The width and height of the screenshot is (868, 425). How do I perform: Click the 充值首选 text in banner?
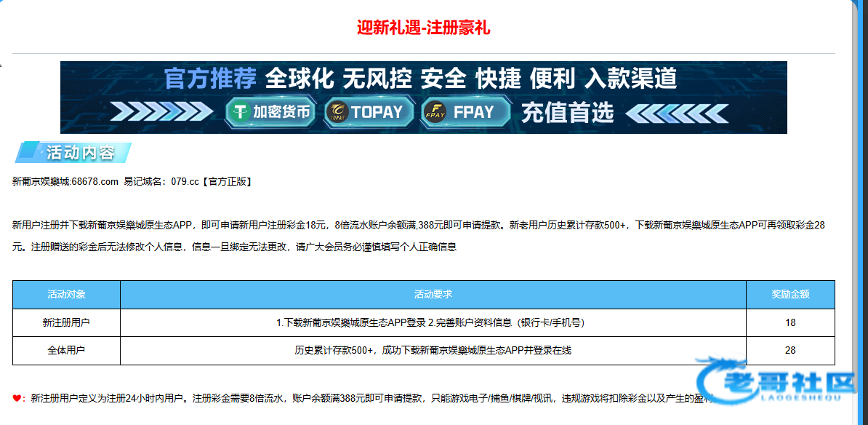567,112
